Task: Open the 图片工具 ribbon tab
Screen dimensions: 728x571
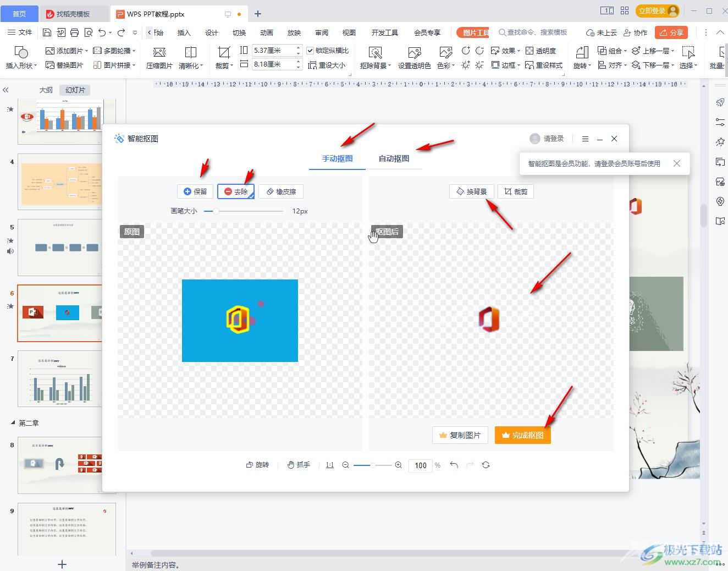Action: pyautogui.click(x=473, y=32)
